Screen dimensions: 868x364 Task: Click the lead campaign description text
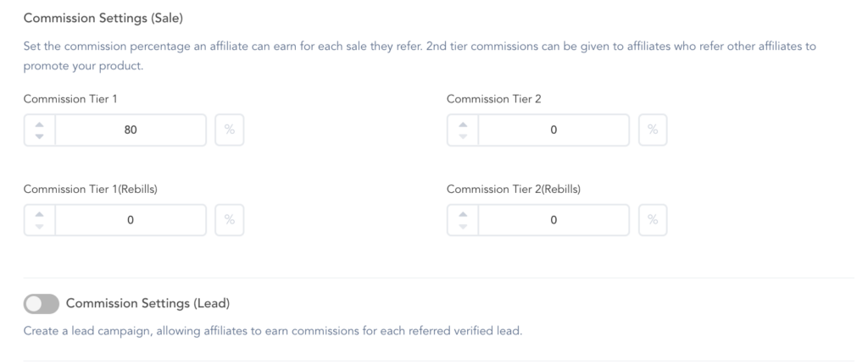273,330
